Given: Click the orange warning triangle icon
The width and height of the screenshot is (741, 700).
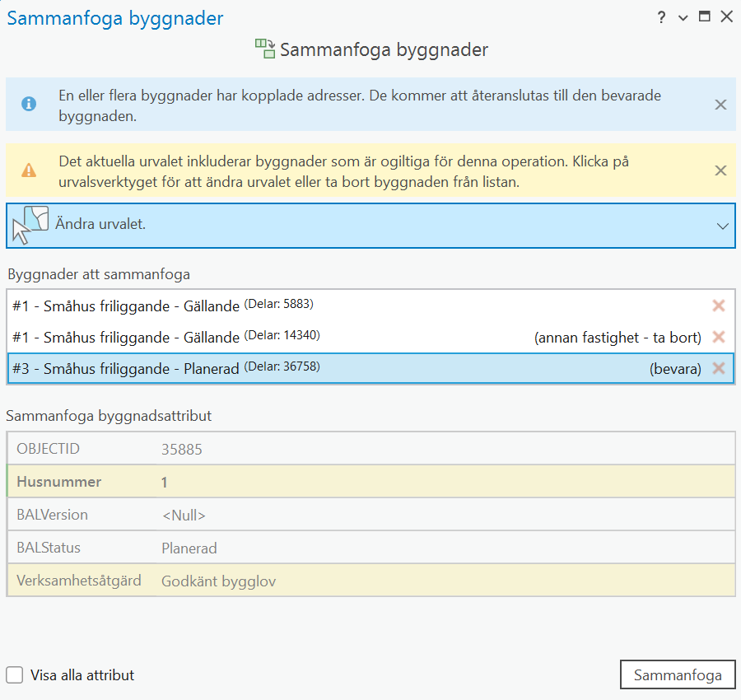Looking at the screenshot, I should click(x=29, y=170).
